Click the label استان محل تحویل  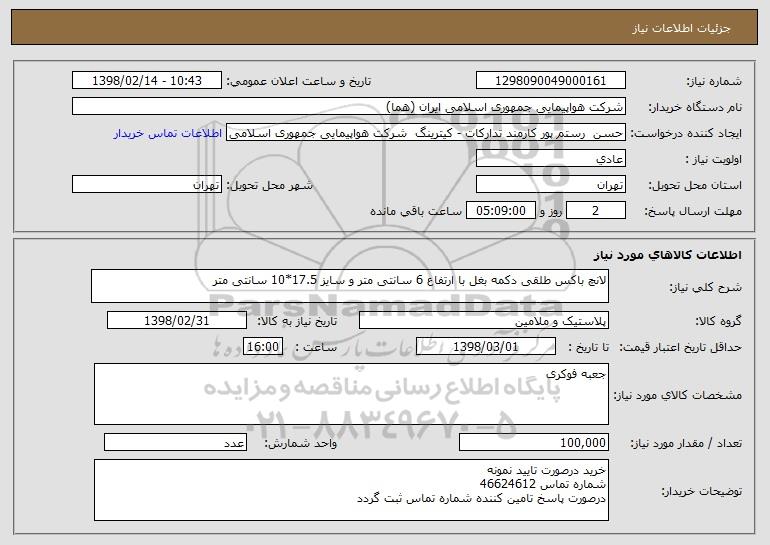695,185
